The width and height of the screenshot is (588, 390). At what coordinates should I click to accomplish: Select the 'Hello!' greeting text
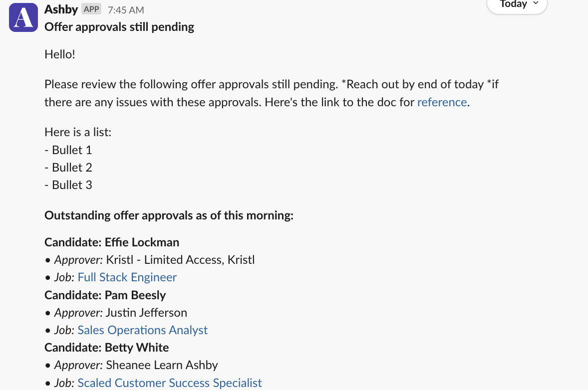click(x=59, y=54)
